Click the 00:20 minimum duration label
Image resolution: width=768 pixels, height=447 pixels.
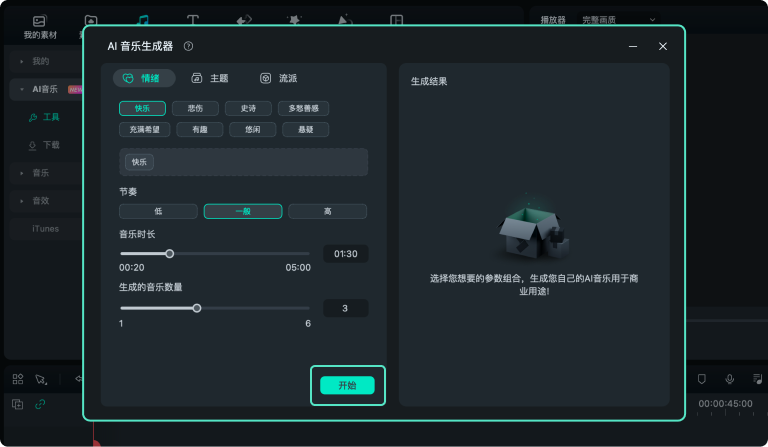[x=132, y=268]
